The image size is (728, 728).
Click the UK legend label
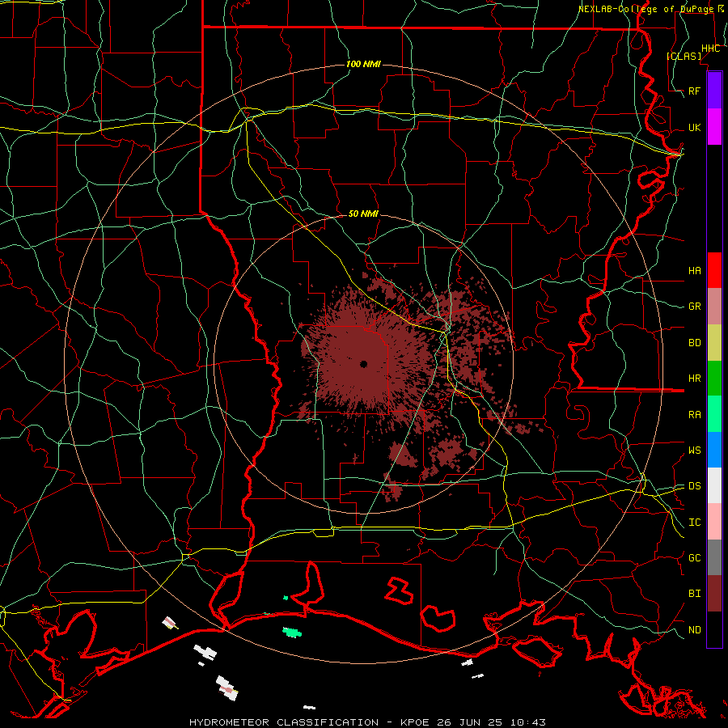(x=695, y=127)
